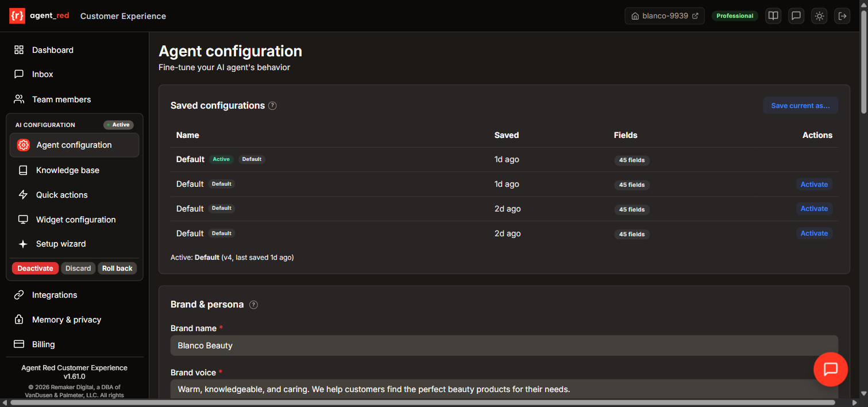Image resolution: width=868 pixels, height=407 pixels.
Task: Open Widget configuration via the monitor icon
Action: (x=23, y=219)
